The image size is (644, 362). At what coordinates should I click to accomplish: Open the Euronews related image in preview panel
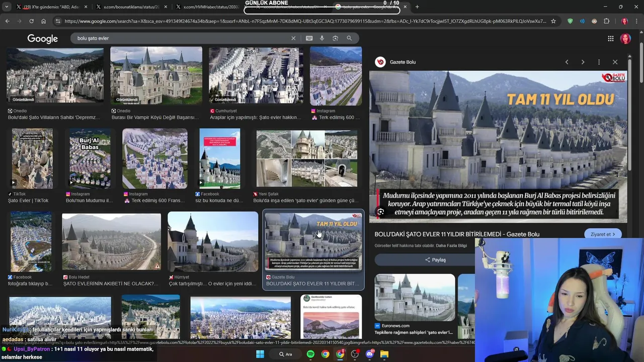415,297
